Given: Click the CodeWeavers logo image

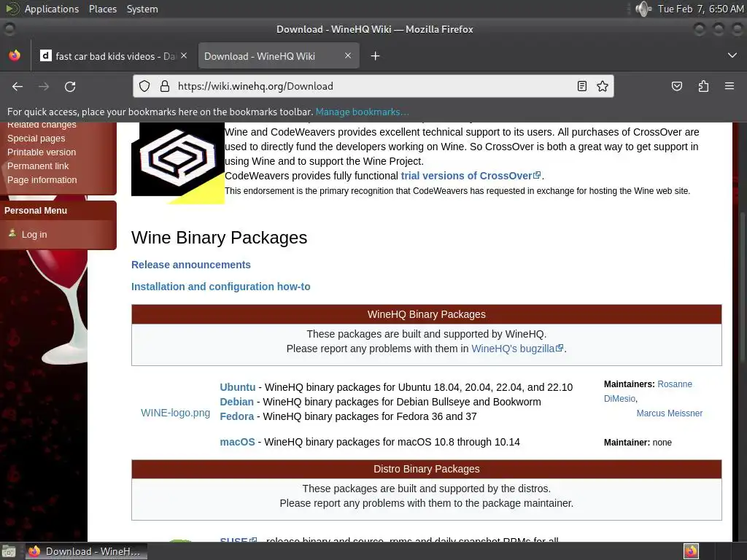Looking at the screenshot, I should (178, 163).
